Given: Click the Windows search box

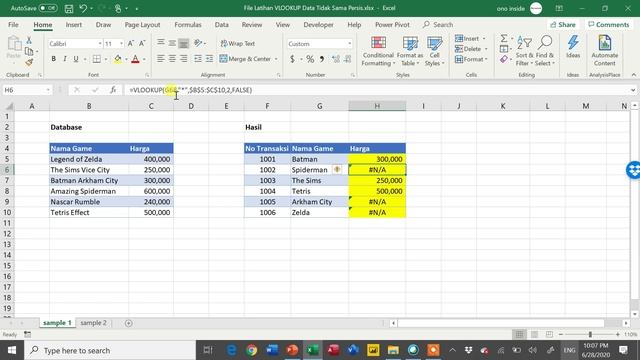Looking at the screenshot, I should [110, 350].
